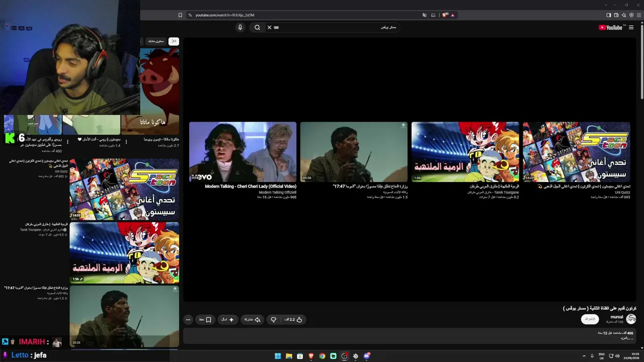The width and height of the screenshot is (644, 362).
Task: Open endscreen video with 22:26 duration
Action: click(x=354, y=152)
